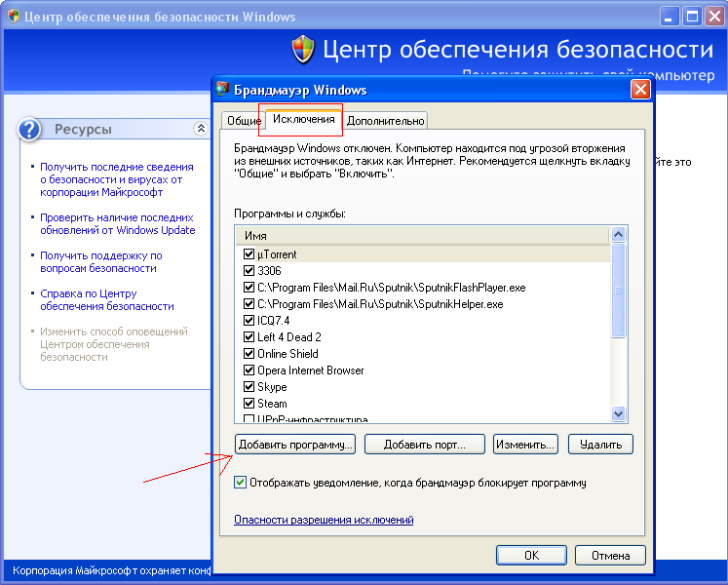728x585 pixels.
Task: Select the Left 4 Dead 2 entry
Action: (x=289, y=337)
